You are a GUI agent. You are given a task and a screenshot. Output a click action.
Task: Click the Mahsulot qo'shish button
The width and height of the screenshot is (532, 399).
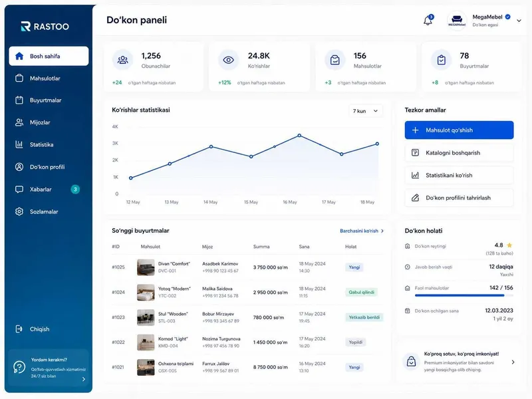pos(459,130)
